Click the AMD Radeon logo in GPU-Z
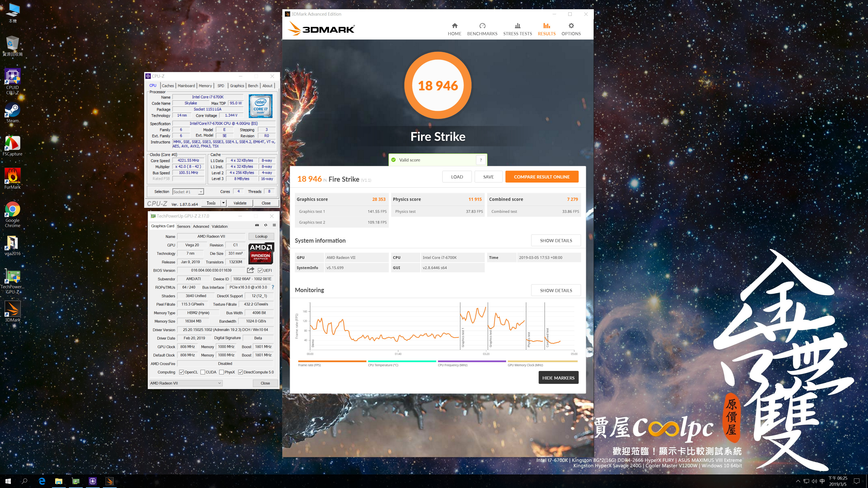The image size is (868, 488). (261, 253)
